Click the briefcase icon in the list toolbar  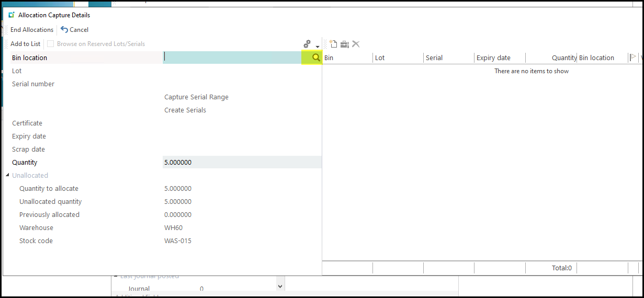click(x=344, y=44)
